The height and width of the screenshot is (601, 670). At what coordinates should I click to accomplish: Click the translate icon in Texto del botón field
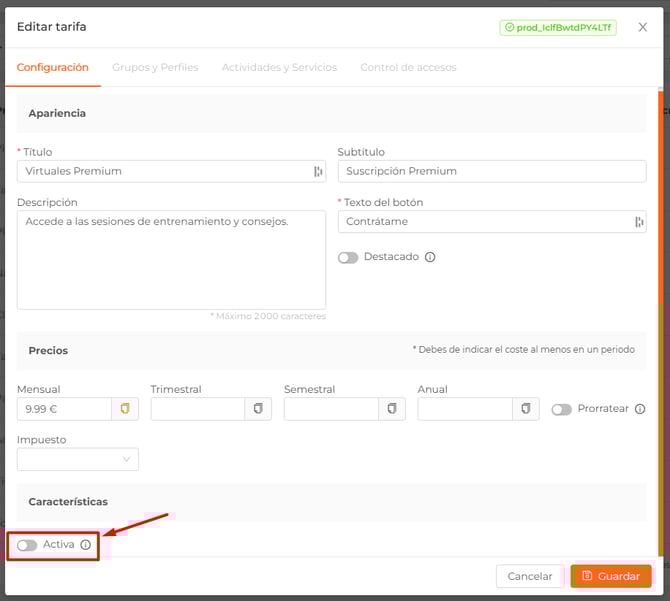[639, 222]
